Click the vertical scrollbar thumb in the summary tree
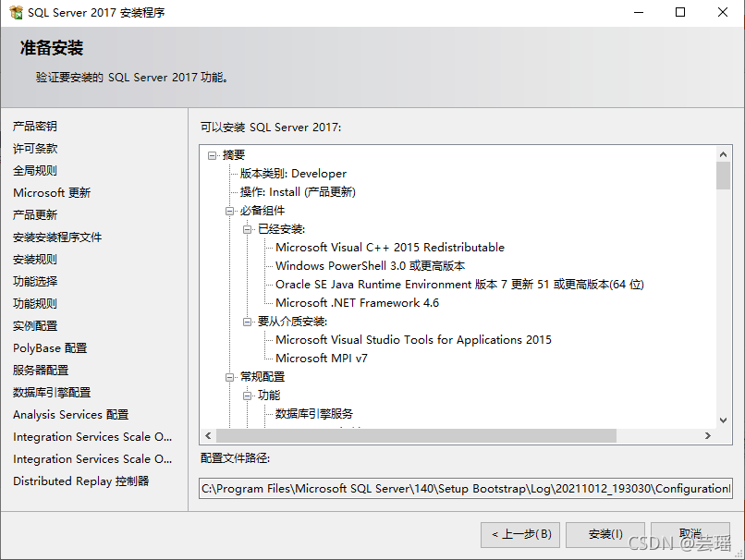The width and height of the screenshot is (745, 560). [723, 176]
